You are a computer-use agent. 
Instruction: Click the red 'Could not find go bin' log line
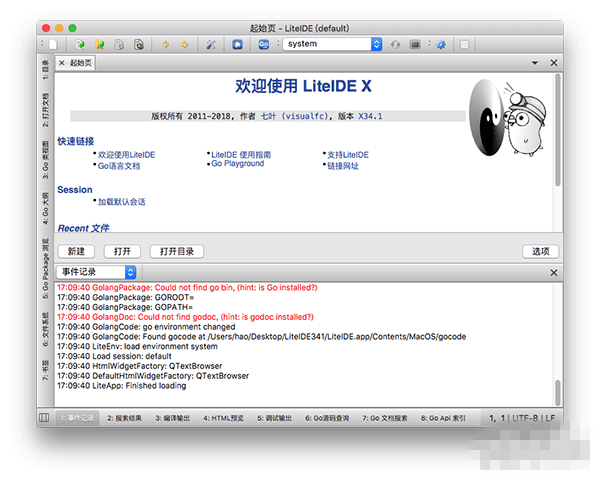click(187, 287)
